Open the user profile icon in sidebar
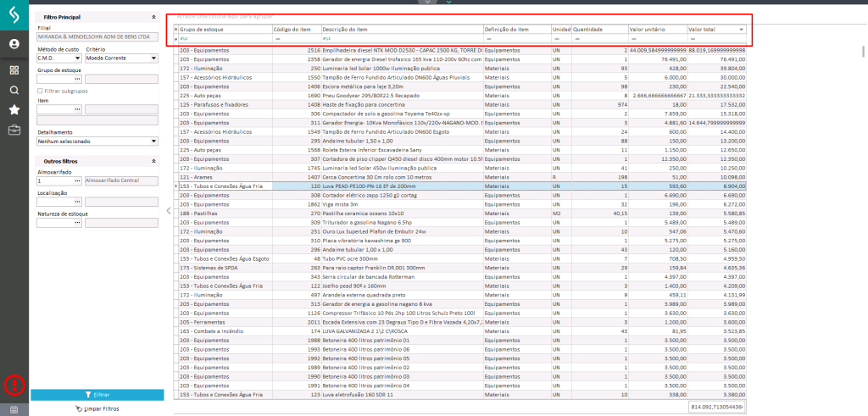 point(14,43)
